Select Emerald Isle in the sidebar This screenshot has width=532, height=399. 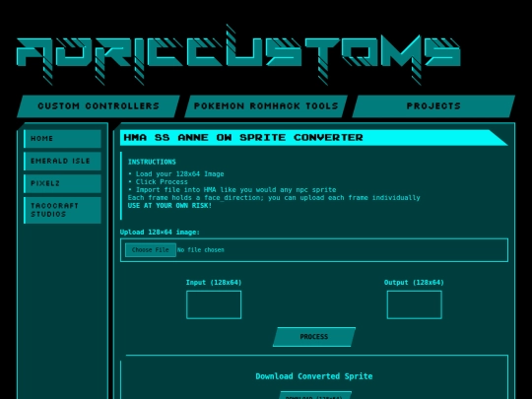coord(62,161)
